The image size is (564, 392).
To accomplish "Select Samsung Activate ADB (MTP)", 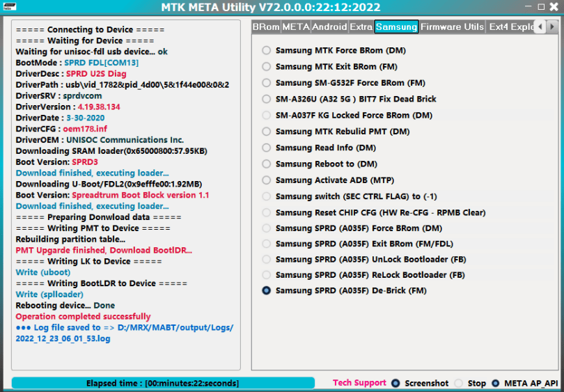I will 267,180.
